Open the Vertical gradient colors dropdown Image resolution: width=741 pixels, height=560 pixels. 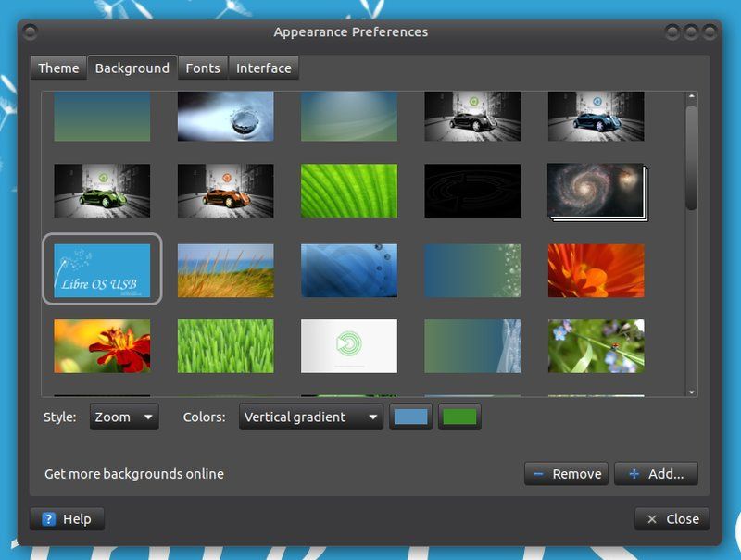tap(310, 417)
